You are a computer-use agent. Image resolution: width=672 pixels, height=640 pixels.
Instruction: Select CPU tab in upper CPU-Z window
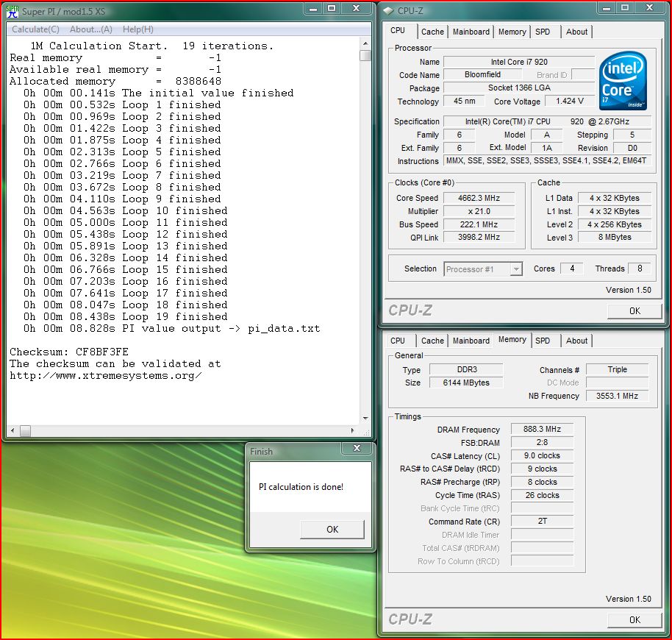398,30
